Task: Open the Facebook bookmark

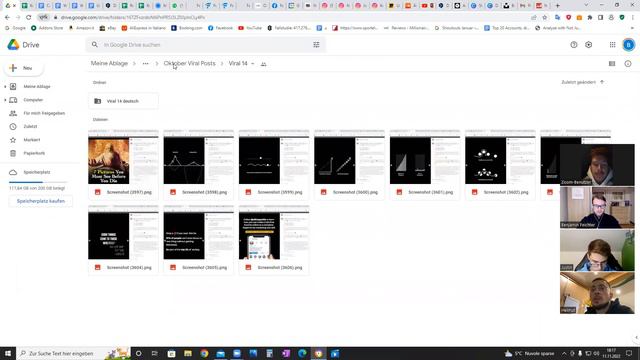Action: 220,28
